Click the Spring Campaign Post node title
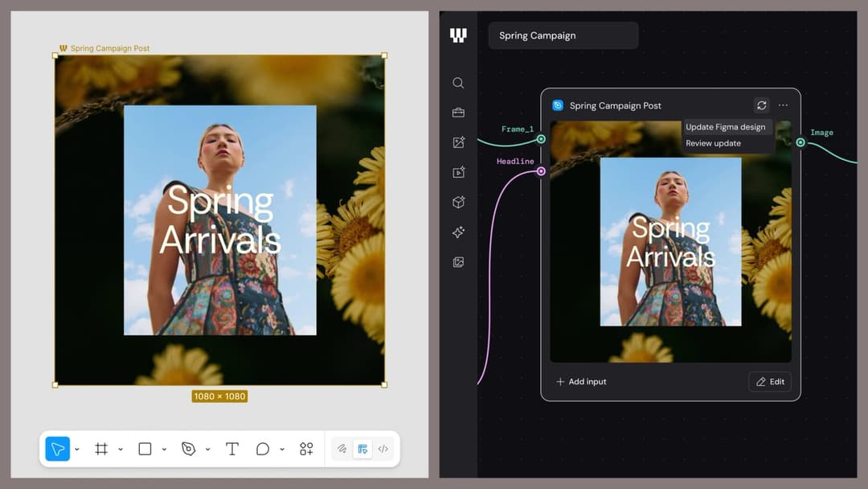Image resolution: width=868 pixels, height=489 pixels. (x=615, y=105)
